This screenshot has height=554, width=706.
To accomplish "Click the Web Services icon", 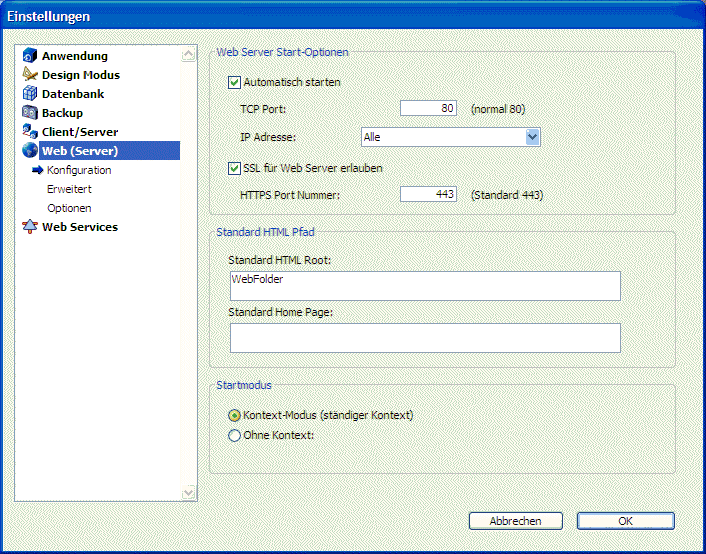I will point(30,227).
